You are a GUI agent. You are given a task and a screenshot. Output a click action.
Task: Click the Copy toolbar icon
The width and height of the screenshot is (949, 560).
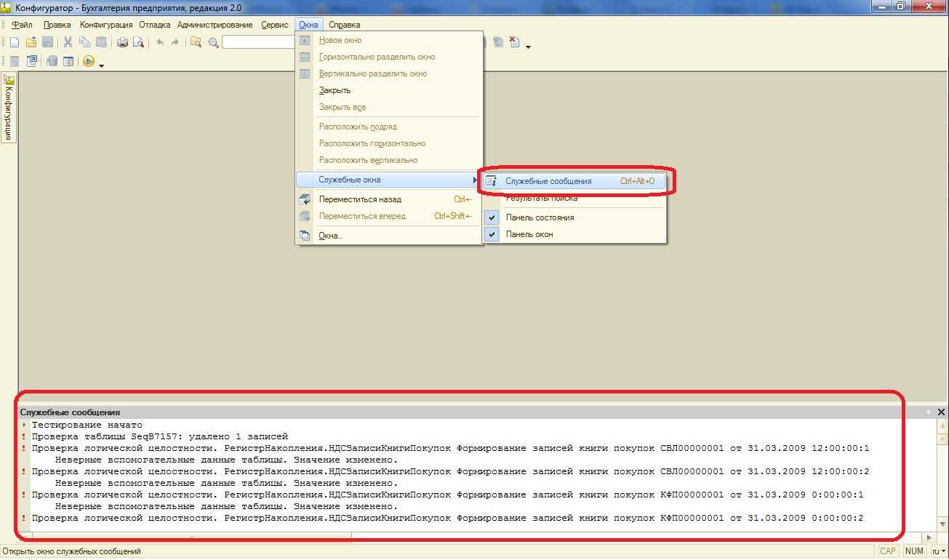click(84, 42)
